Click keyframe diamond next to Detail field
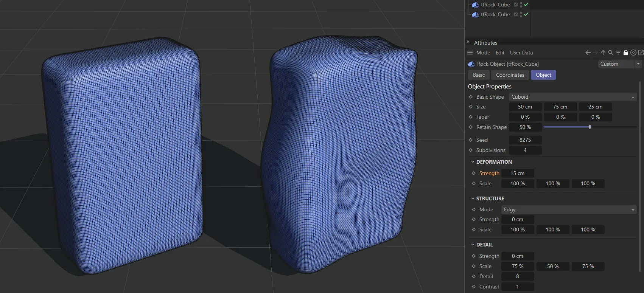 (x=474, y=276)
